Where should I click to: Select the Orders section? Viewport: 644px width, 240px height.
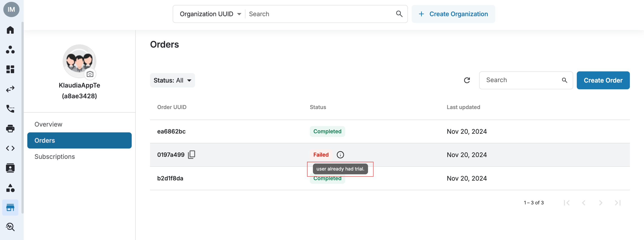coord(80,140)
